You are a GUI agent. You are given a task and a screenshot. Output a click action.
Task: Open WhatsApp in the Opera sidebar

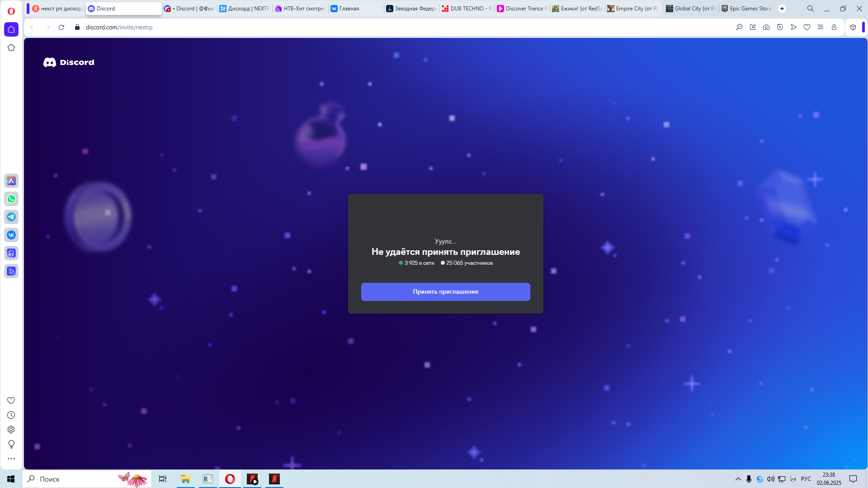point(11,199)
